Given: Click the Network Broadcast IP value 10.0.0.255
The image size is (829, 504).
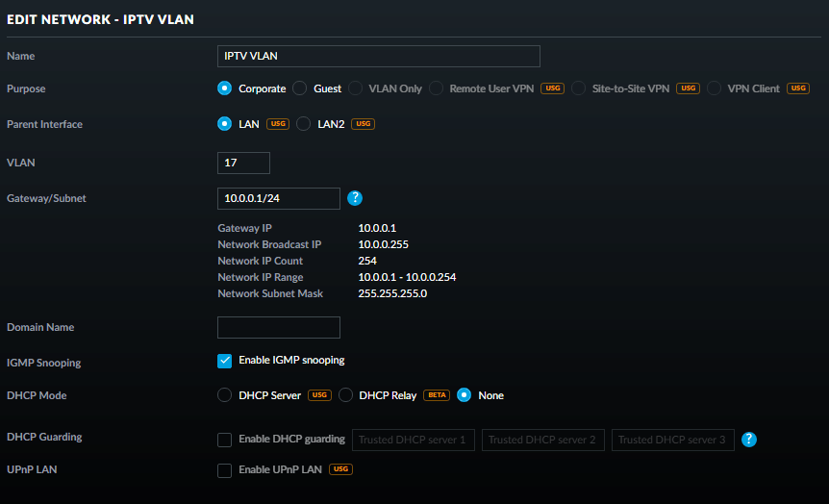Looking at the screenshot, I should (x=384, y=244).
